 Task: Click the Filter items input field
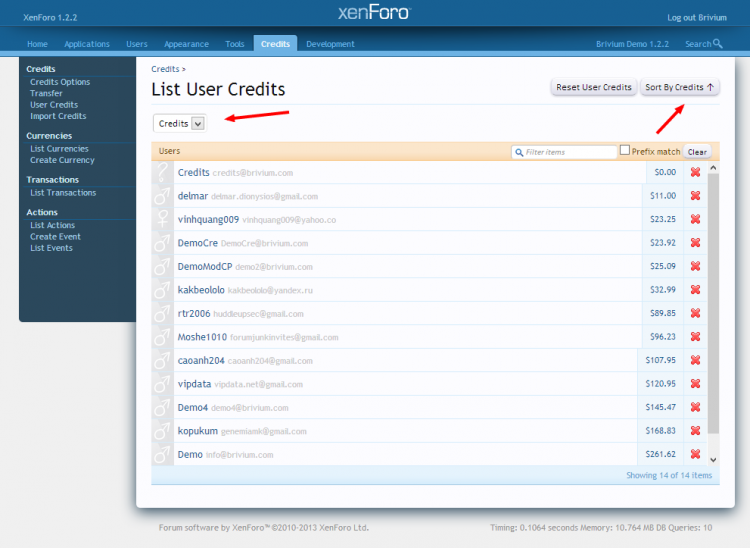(564, 152)
